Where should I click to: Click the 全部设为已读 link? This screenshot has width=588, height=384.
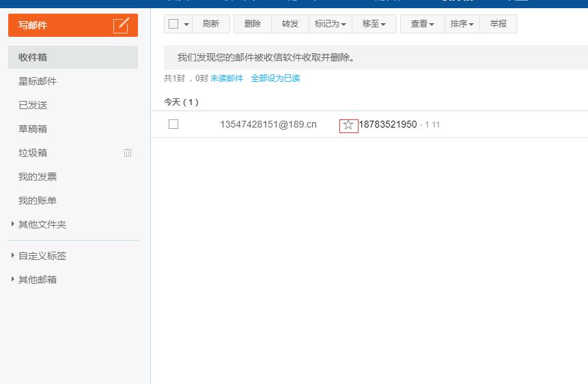pos(275,78)
